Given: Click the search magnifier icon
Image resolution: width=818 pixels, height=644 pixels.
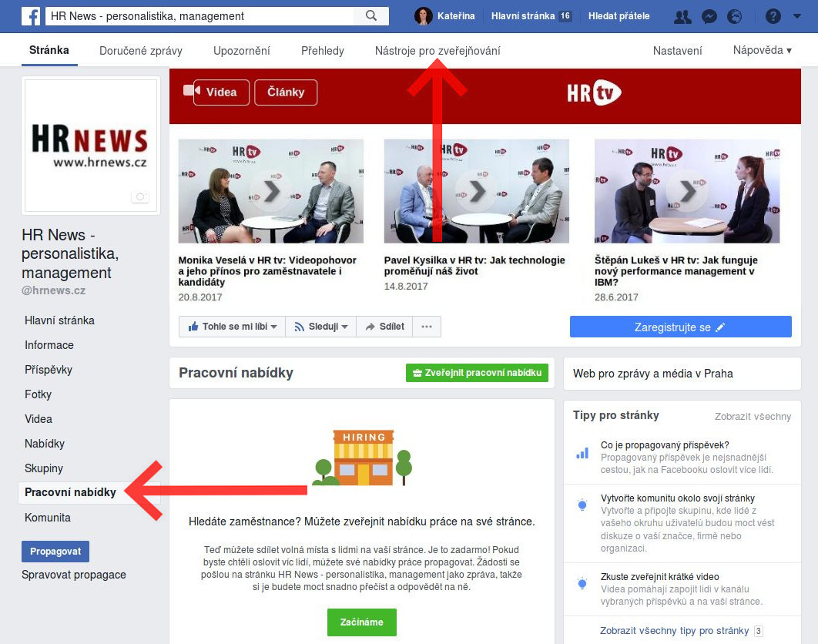Looking at the screenshot, I should (371, 15).
